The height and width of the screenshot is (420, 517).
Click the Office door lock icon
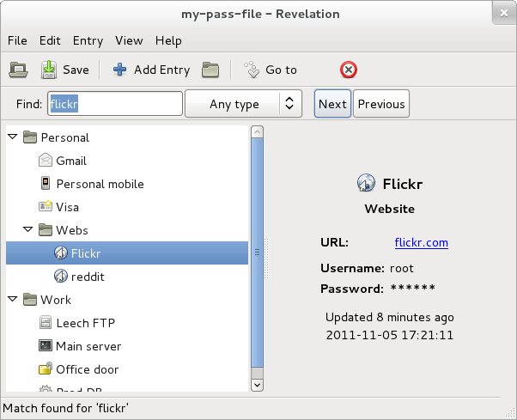46,369
